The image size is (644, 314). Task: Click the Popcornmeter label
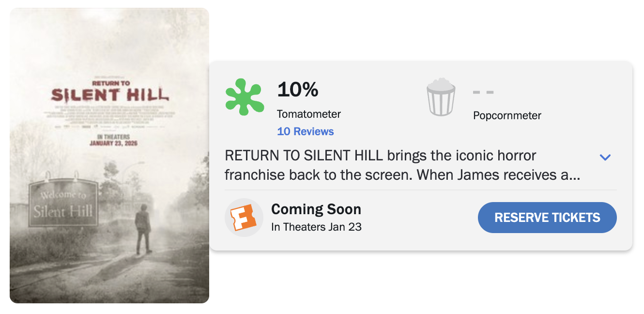[x=507, y=115]
